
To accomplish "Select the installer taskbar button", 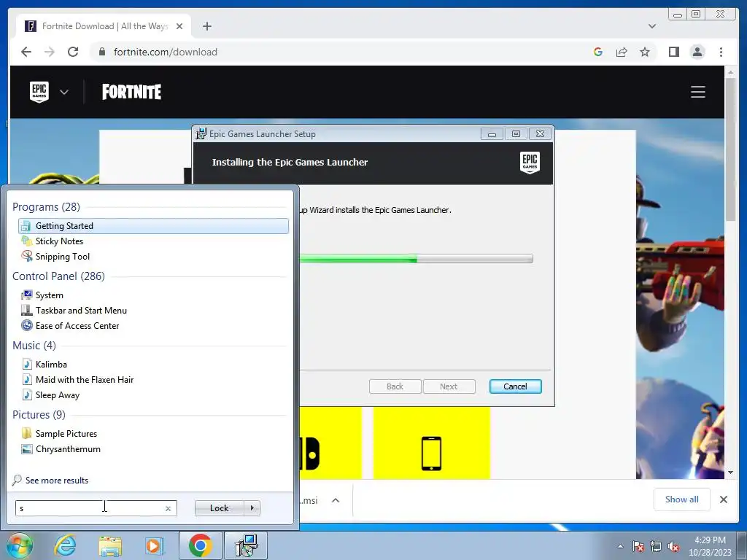I will tap(246, 545).
